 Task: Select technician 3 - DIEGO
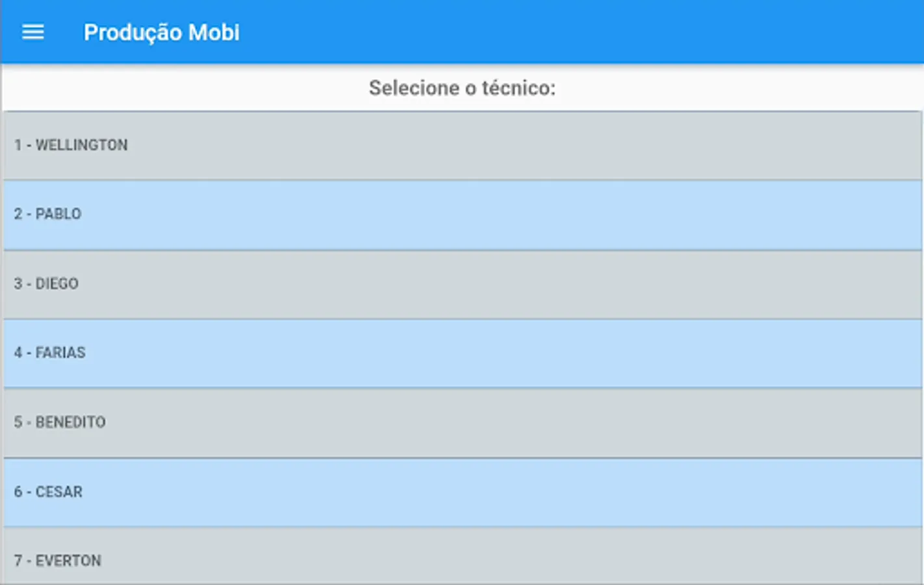click(461, 284)
